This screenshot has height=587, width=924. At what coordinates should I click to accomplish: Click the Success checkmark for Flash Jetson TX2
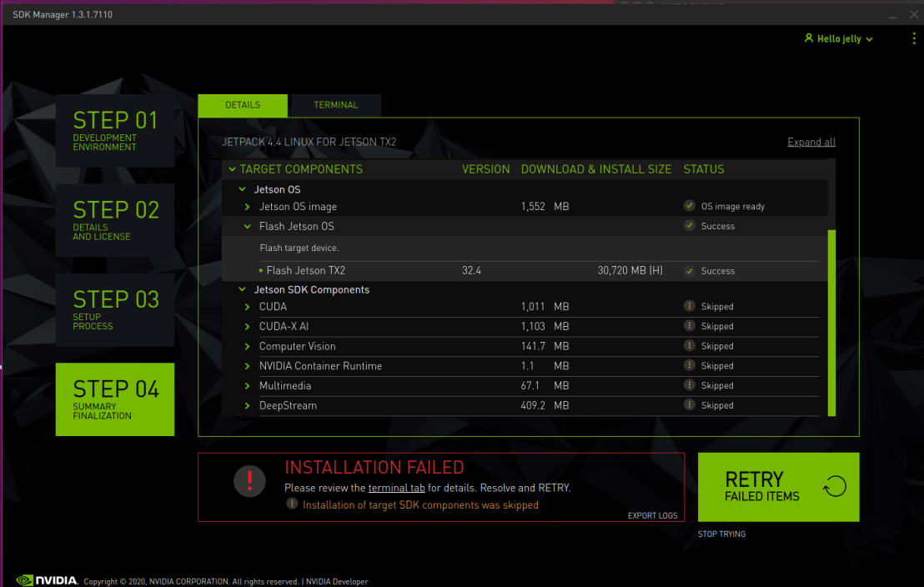tap(689, 271)
